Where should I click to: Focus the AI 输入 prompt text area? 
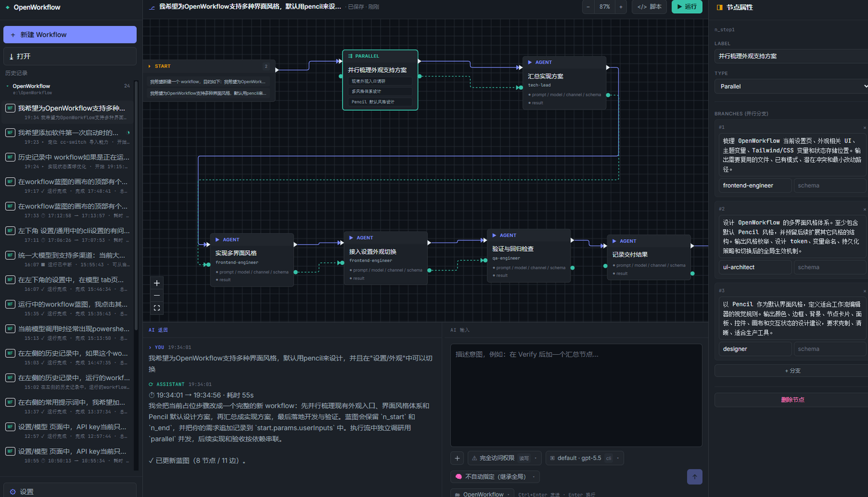[x=576, y=395]
